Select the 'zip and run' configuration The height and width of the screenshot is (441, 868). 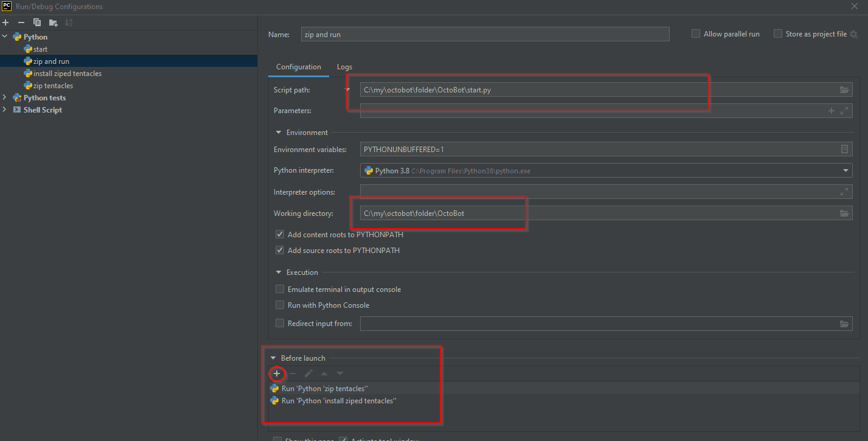pyautogui.click(x=51, y=61)
